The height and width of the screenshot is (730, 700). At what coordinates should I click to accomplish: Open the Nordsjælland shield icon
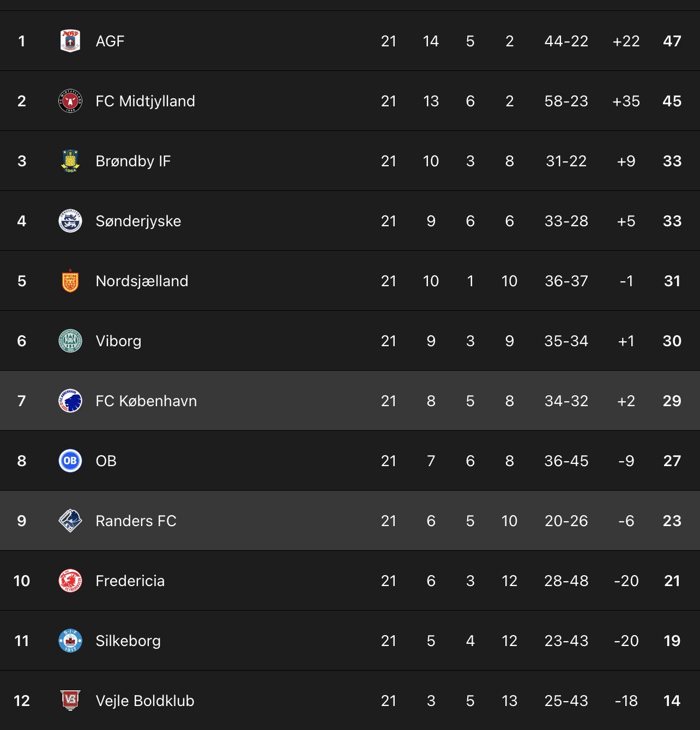click(x=70, y=281)
